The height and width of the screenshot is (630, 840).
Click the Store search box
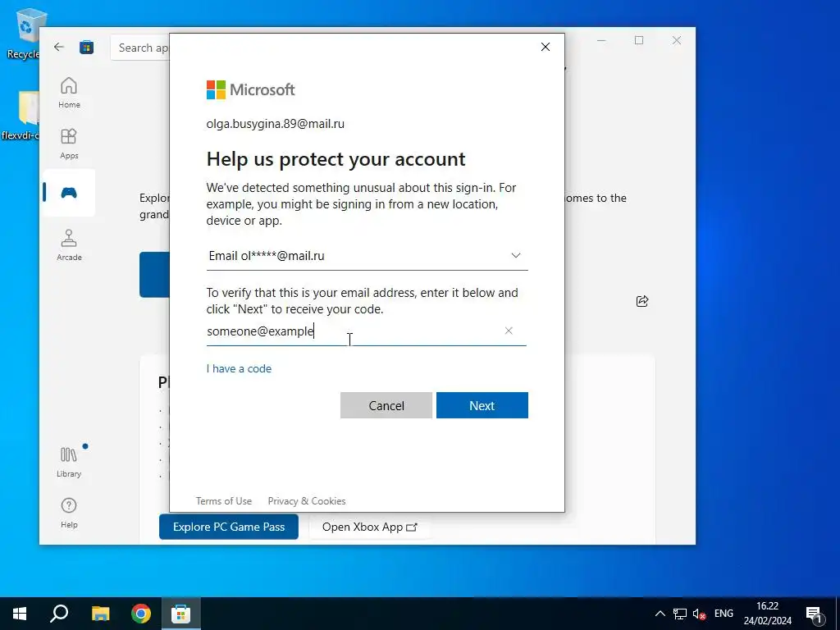pyautogui.click(x=140, y=48)
